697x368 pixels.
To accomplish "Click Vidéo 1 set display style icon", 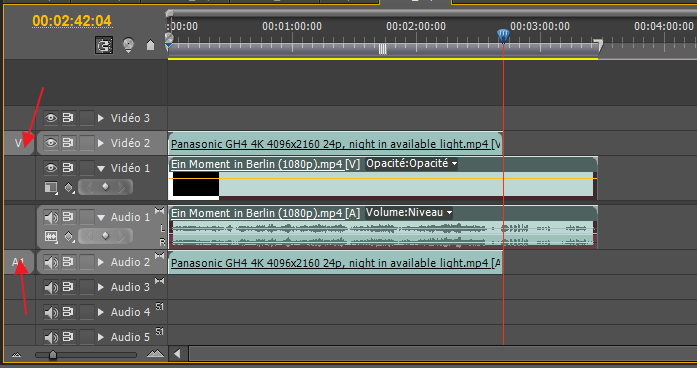I will pos(51,188).
